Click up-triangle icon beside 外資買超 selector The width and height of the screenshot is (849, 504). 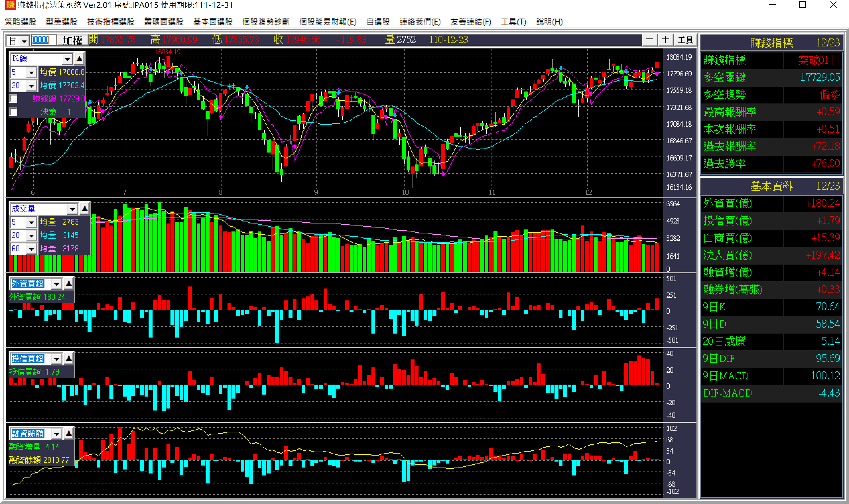click(69, 283)
